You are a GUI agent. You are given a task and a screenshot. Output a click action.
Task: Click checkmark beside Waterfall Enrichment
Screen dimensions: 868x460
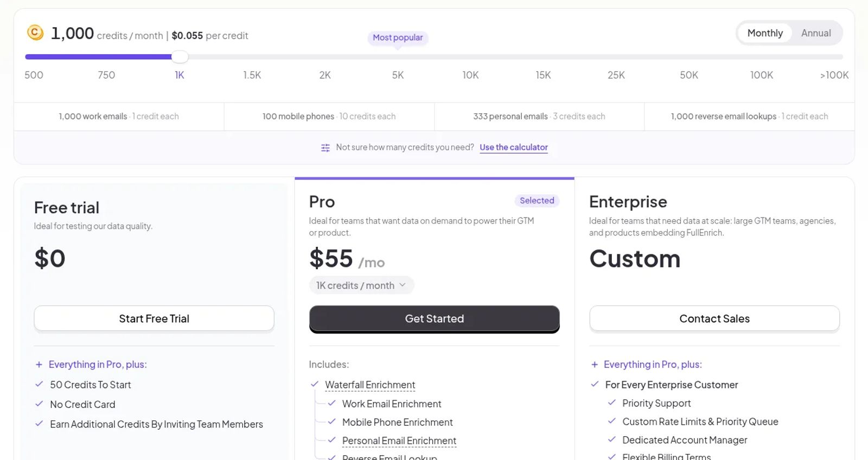pyautogui.click(x=315, y=384)
